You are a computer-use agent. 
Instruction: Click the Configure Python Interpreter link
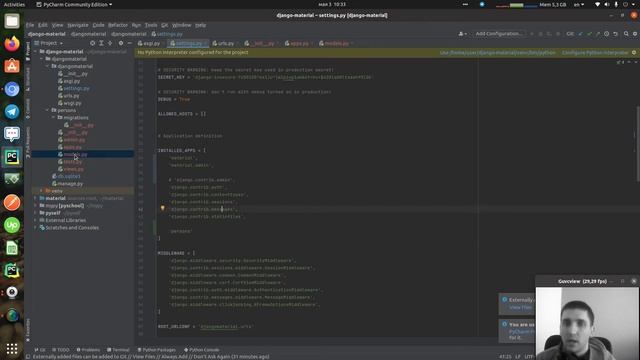click(x=595, y=53)
